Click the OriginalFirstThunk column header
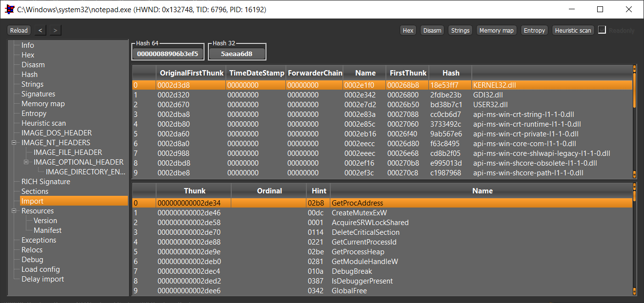 (191, 73)
